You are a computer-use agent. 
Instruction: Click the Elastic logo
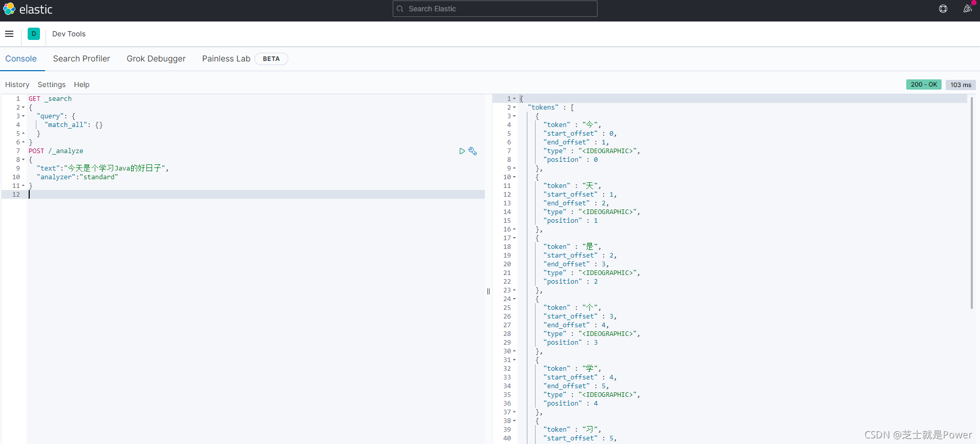coord(28,9)
